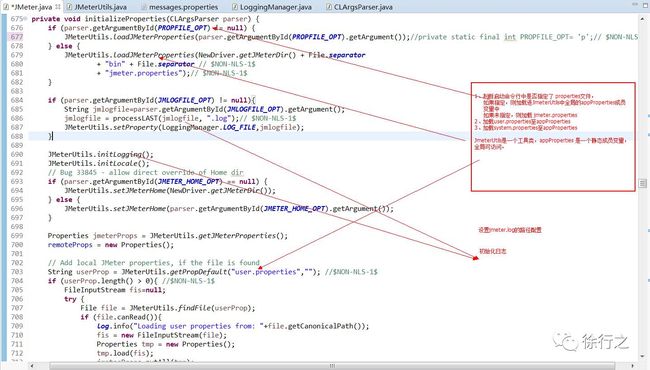Click the file icon on messages.properties tab
Viewport: 650px width, 370px height.
(144, 7)
